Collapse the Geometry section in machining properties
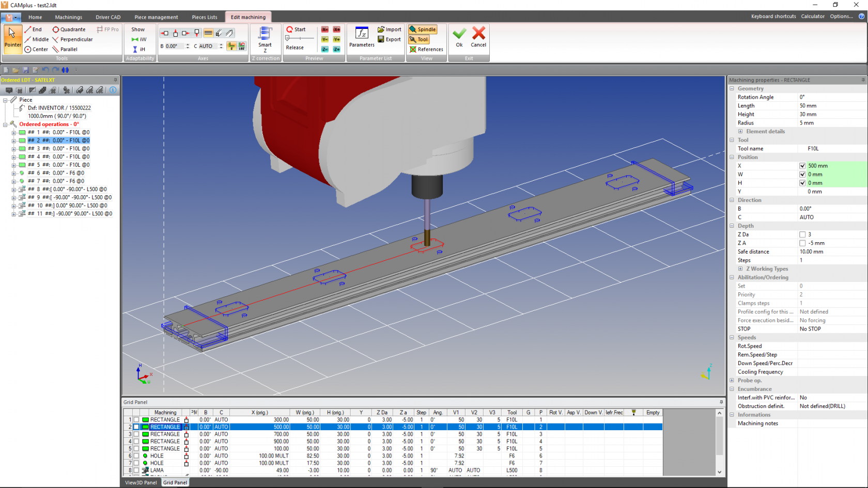Screen dimensions: 868x488 pos(732,88)
